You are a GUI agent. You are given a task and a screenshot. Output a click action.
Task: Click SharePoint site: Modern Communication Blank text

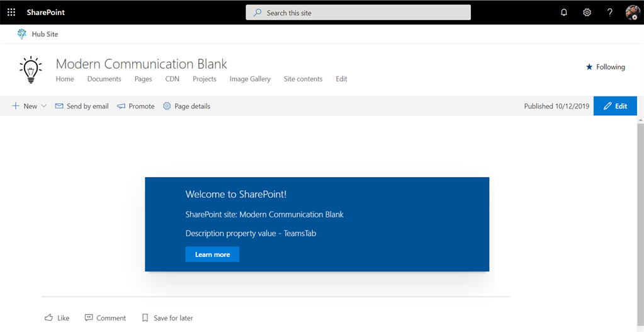click(264, 214)
